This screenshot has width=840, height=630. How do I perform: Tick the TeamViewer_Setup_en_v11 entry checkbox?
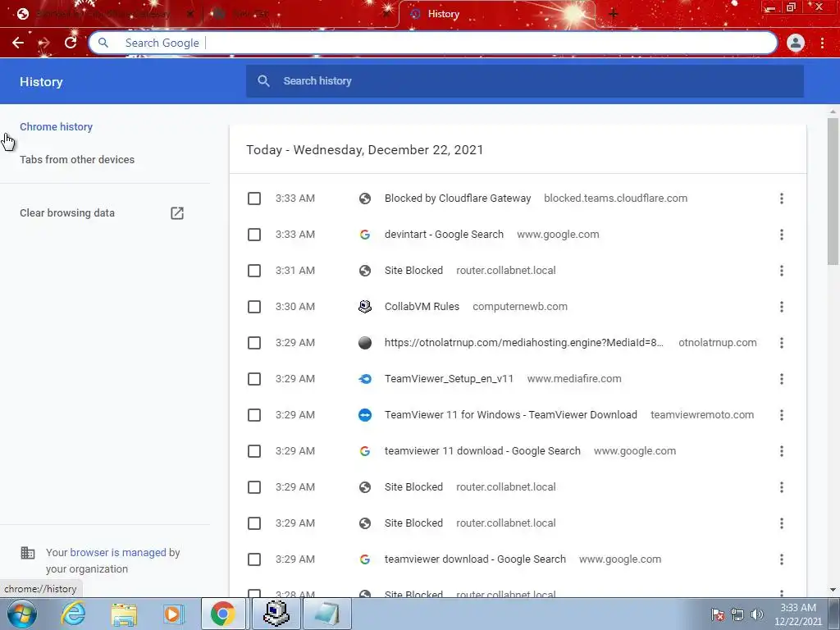(x=254, y=379)
